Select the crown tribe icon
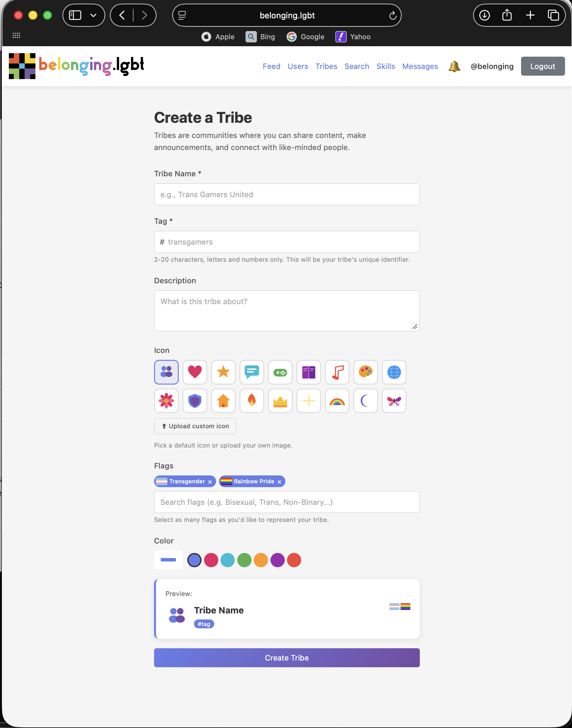572x728 pixels. click(280, 400)
